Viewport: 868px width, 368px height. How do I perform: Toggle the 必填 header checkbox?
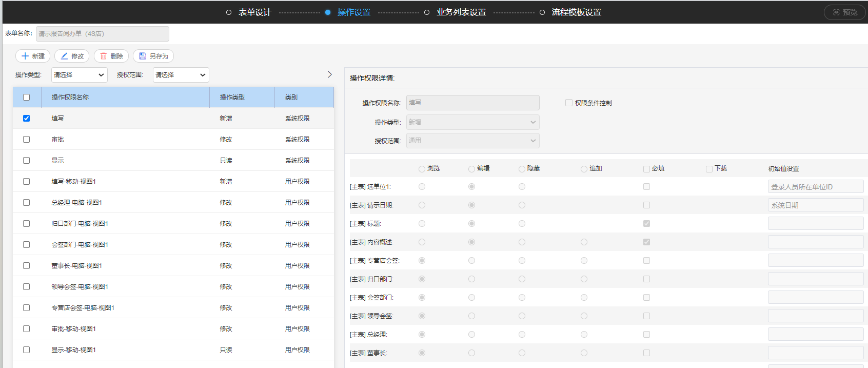coord(646,169)
